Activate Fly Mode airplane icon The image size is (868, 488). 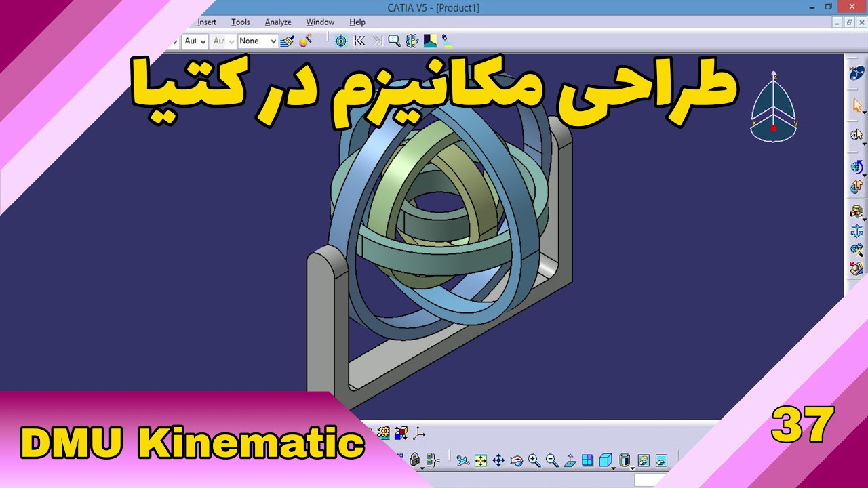tap(463, 460)
